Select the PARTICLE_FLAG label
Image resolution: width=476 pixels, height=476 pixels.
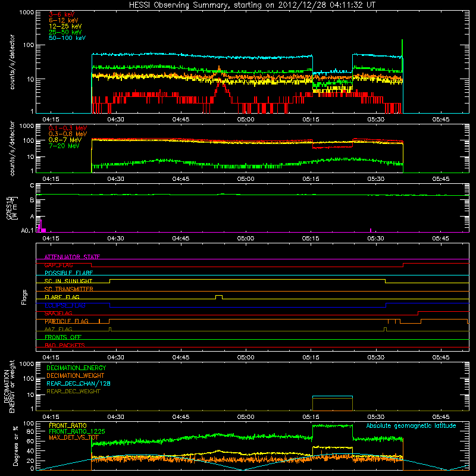67,321
